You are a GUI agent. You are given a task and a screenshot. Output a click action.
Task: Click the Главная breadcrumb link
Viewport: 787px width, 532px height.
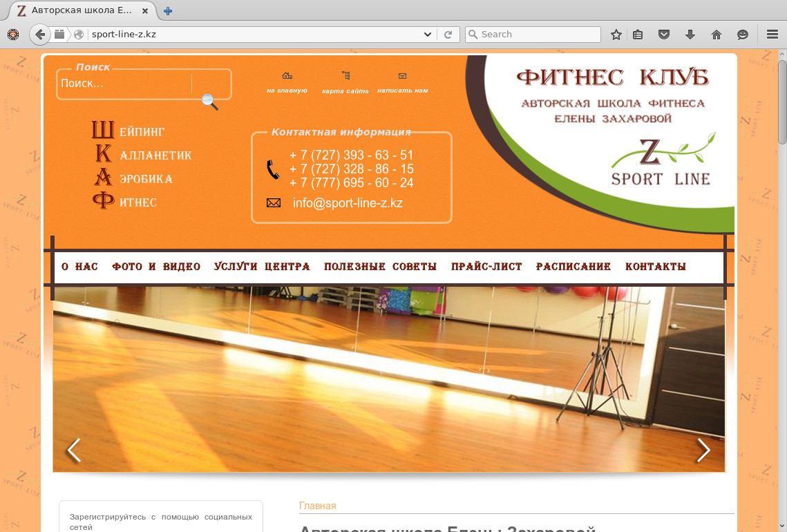[318, 506]
